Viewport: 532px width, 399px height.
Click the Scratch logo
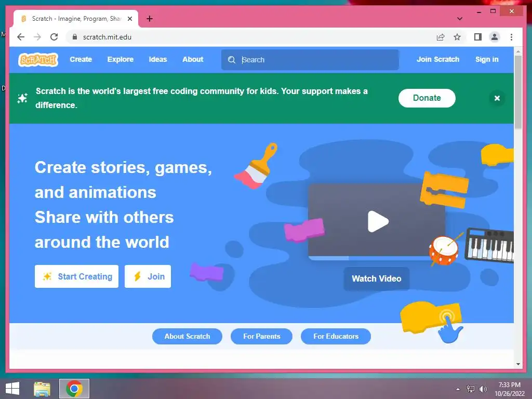tap(38, 60)
